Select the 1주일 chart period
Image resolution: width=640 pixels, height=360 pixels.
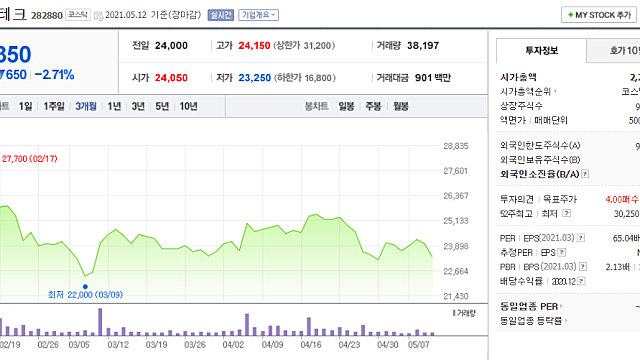(x=54, y=107)
